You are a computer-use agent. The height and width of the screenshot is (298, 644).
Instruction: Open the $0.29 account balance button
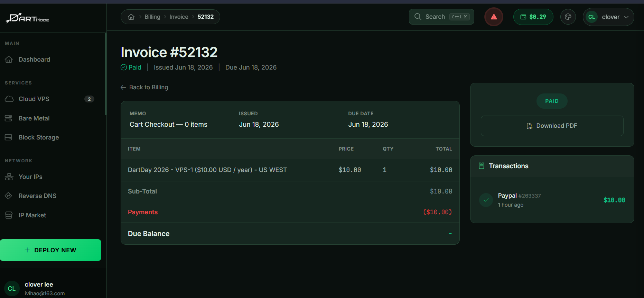pos(533,17)
